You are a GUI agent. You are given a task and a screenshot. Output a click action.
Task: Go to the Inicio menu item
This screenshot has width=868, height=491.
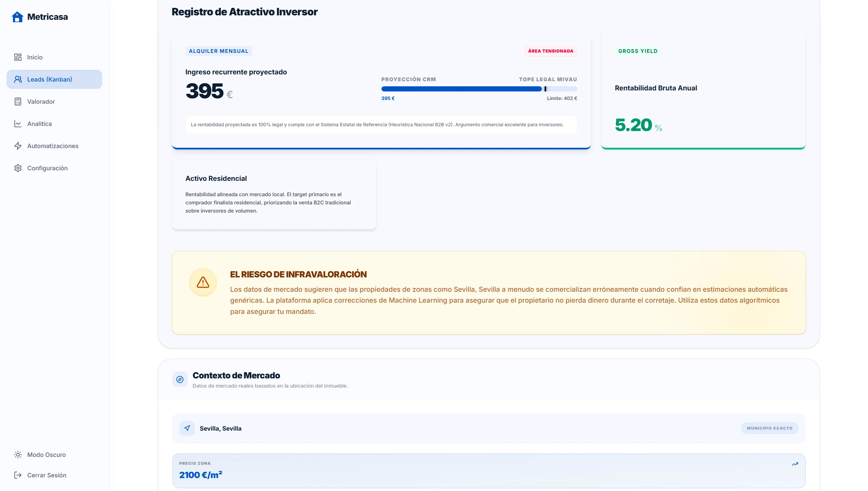pyautogui.click(x=35, y=57)
